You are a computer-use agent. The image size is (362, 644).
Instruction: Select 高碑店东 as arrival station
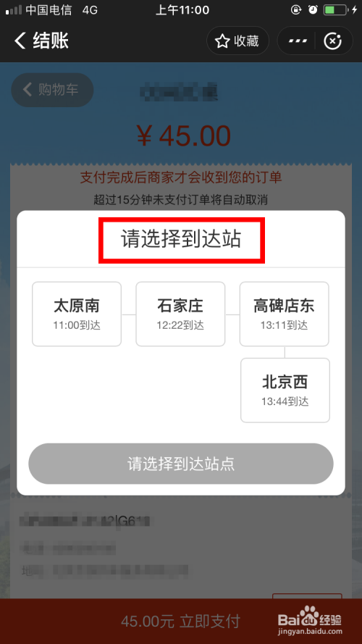[284, 314]
